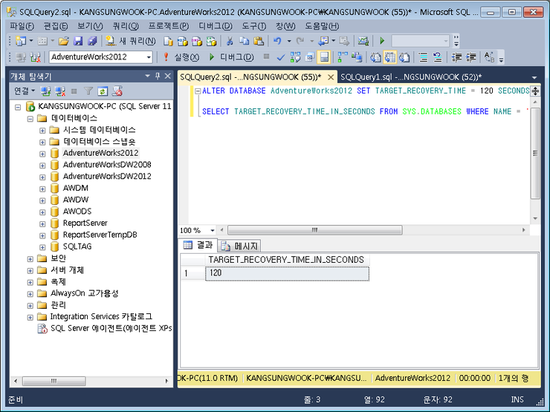550x412 pixels.
Task: Click the change connection icon
Action: click(35, 57)
